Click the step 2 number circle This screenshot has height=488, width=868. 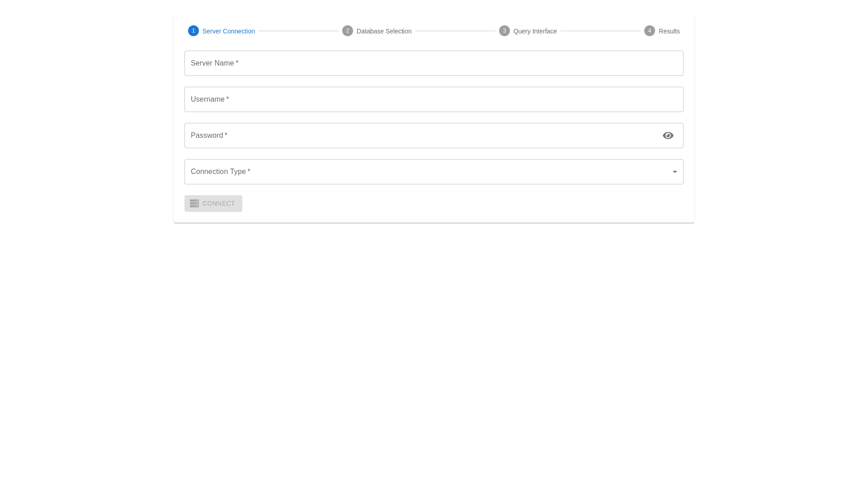[348, 31]
